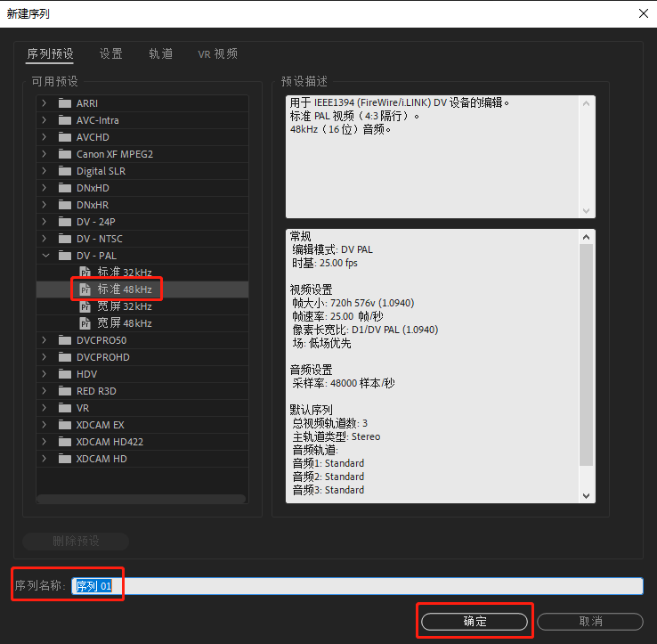Expand the AVC-Intra preset folder
The image size is (657, 644).
point(44,120)
